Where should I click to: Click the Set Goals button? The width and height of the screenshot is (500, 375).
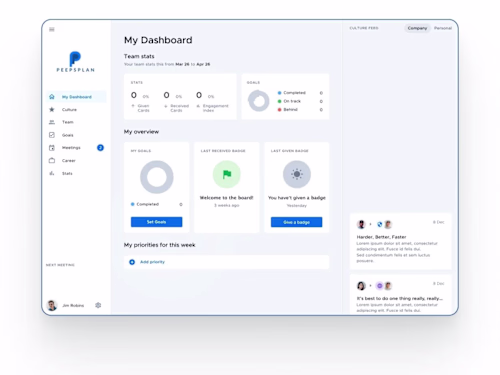[156, 222]
